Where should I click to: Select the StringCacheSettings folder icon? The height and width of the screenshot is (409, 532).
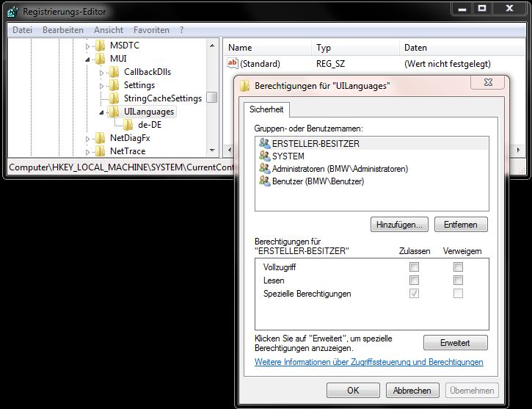pos(114,98)
